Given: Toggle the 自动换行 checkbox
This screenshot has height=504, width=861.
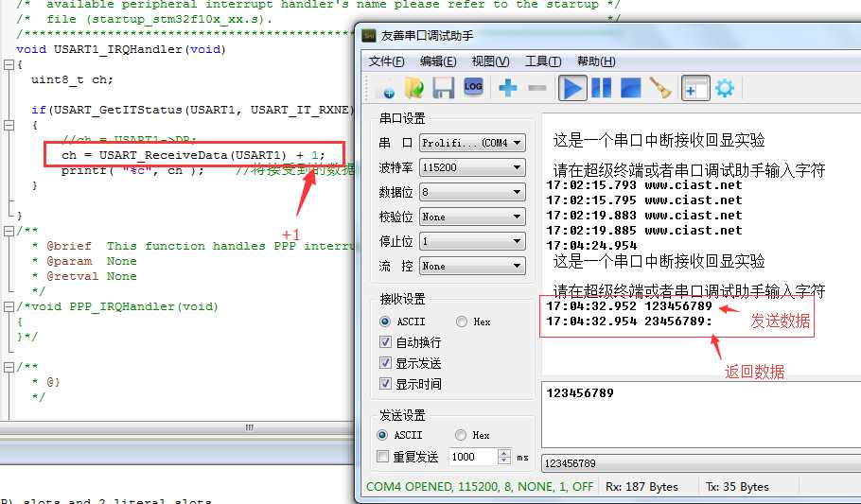Looking at the screenshot, I should pos(385,342).
